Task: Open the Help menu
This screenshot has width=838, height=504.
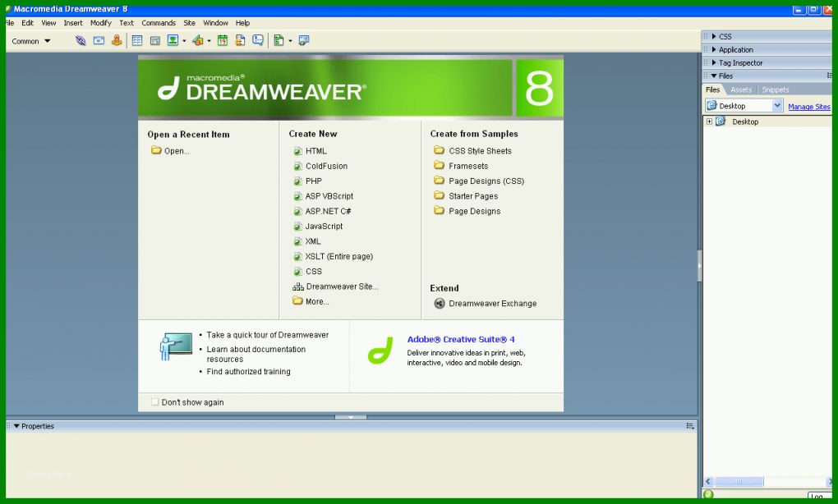Action: [x=242, y=23]
